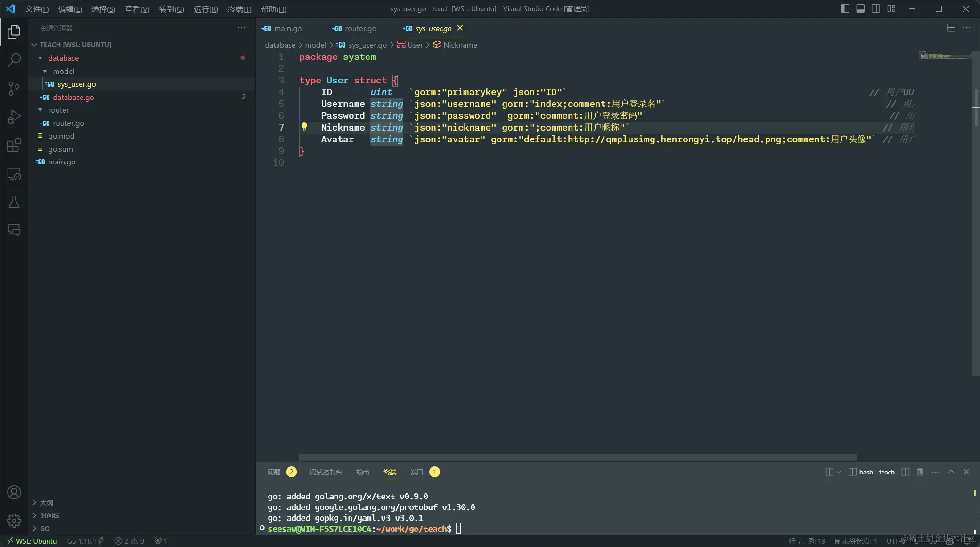
Task: Open the launch profile dropdown beside split terminal
Action: click(x=839, y=472)
